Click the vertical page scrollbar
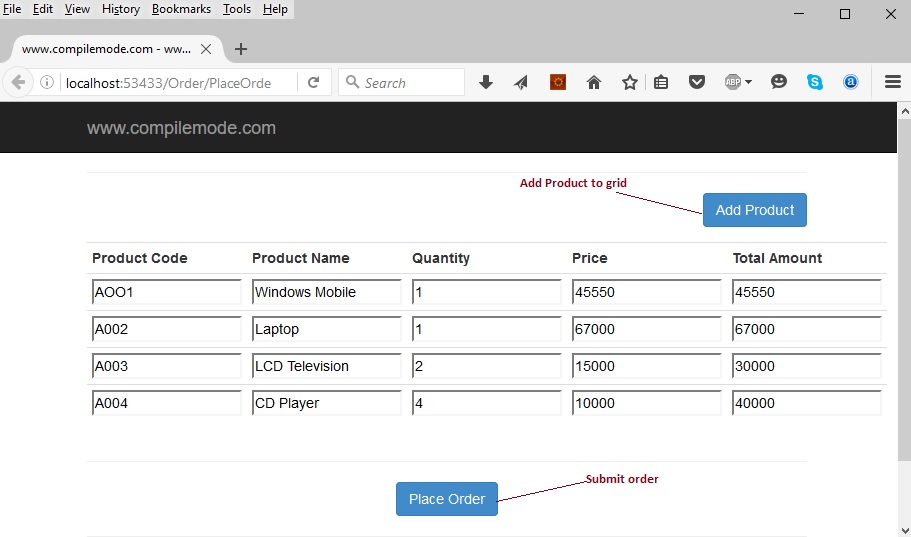 click(x=903, y=300)
